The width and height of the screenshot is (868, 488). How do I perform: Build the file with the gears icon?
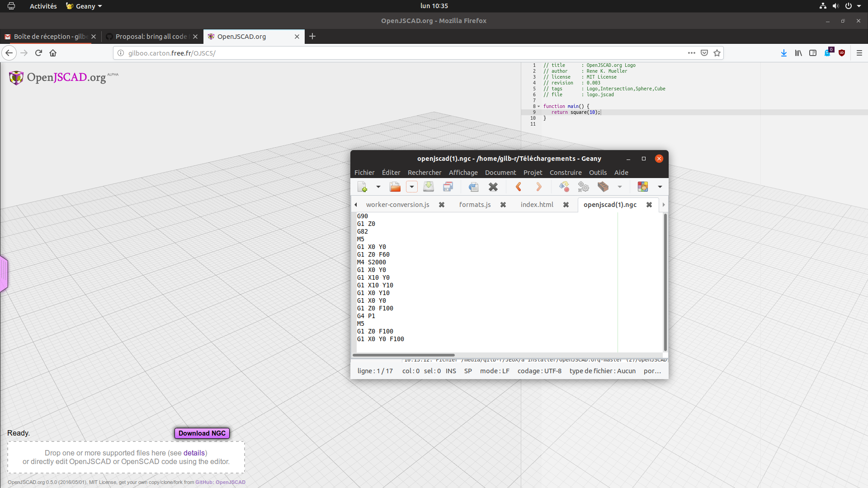coord(584,187)
